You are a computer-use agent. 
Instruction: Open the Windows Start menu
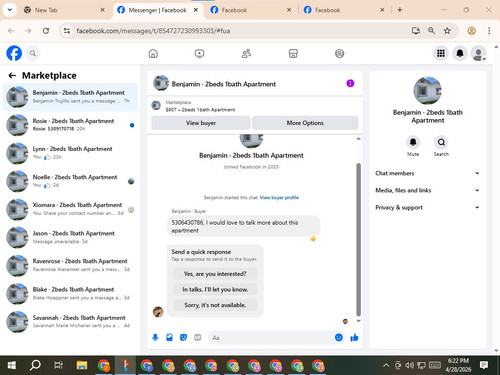pyautogui.click(x=12, y=365)
